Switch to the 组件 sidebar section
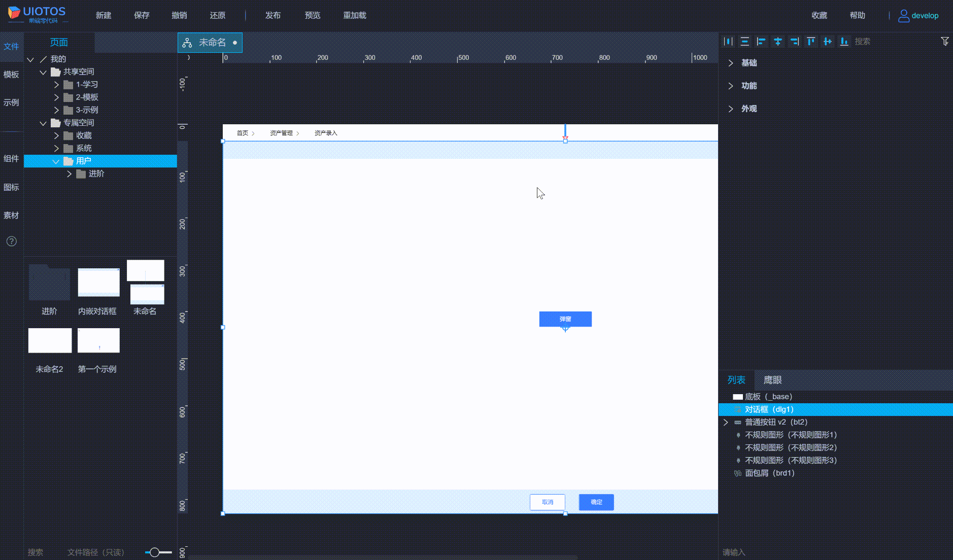 pyautogui.click(x=11, y=159)
